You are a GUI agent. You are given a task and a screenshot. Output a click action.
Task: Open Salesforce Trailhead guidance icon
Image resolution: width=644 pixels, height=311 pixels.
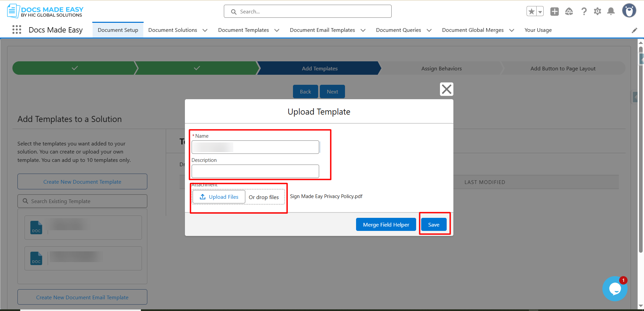point(569,11)
